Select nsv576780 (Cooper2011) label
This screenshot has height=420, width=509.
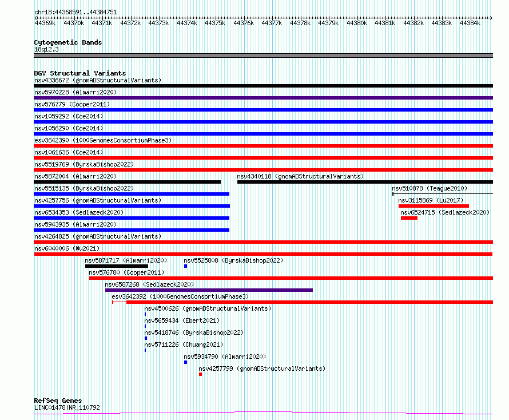126,272
